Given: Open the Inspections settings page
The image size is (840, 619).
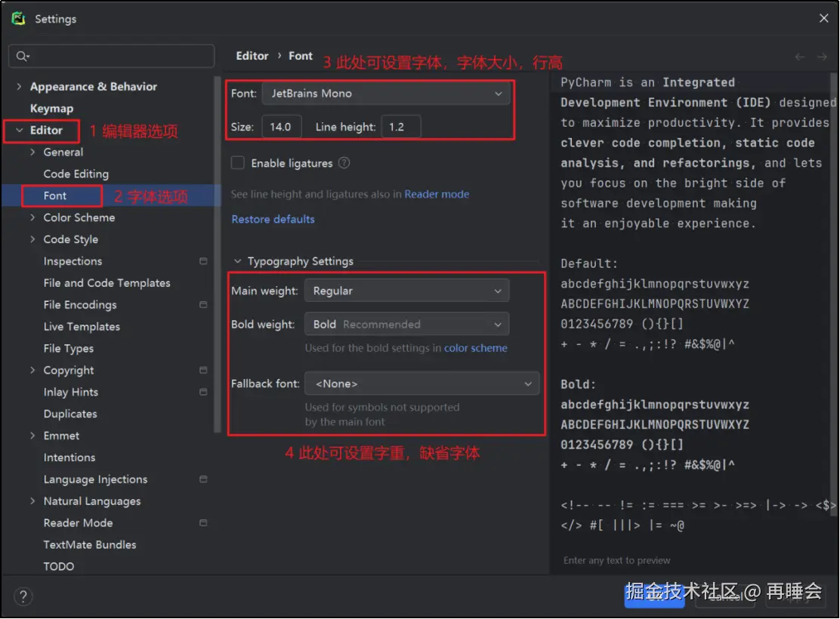Looking at the screenshot, I should 73,261.
